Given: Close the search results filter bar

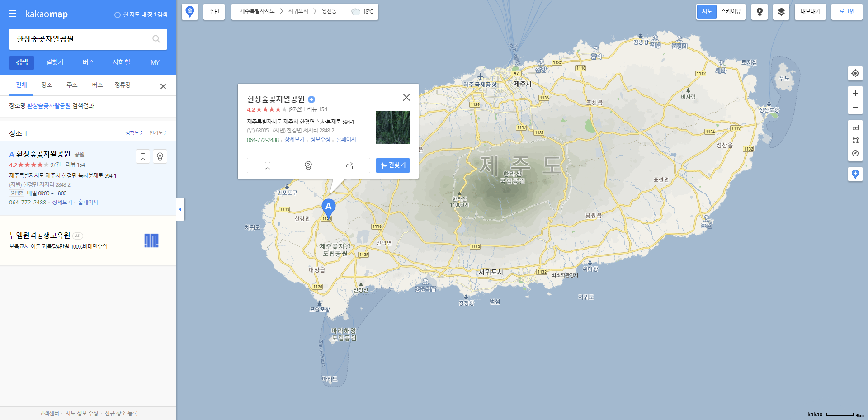Looking at the screenshot, I should click(163, 86).
